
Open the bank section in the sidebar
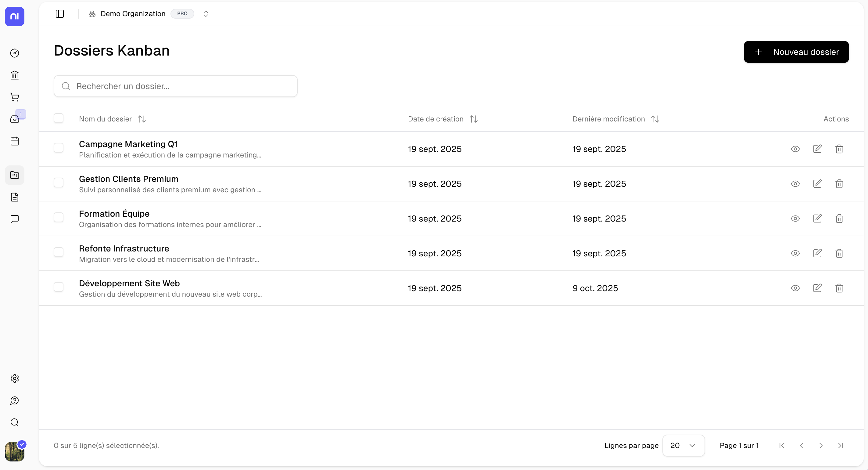point(15,75)
